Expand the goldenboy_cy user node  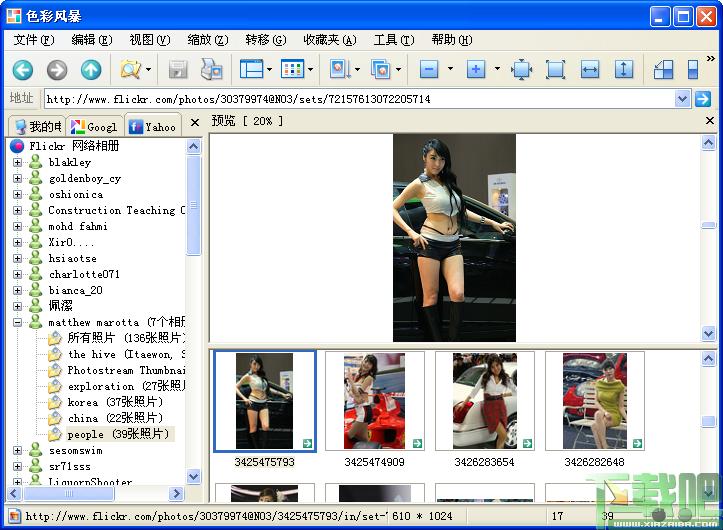coord(18,179)
